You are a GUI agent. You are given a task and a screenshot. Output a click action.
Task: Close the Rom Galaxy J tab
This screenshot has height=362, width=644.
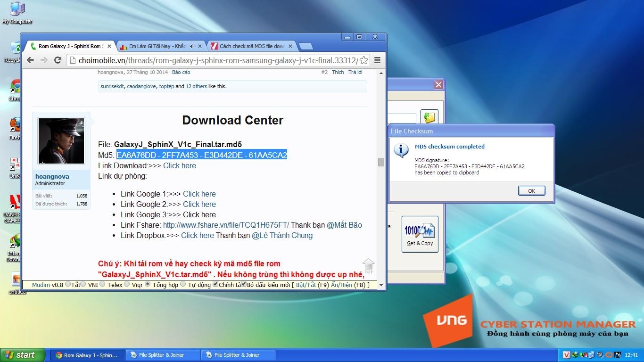[109, 46]
